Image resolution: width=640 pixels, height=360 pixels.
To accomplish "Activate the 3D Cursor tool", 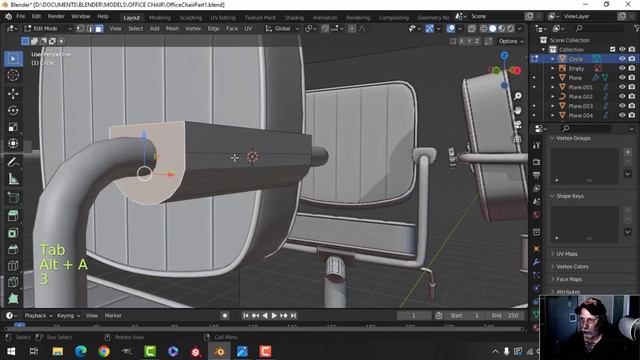I will click(13, 76).
